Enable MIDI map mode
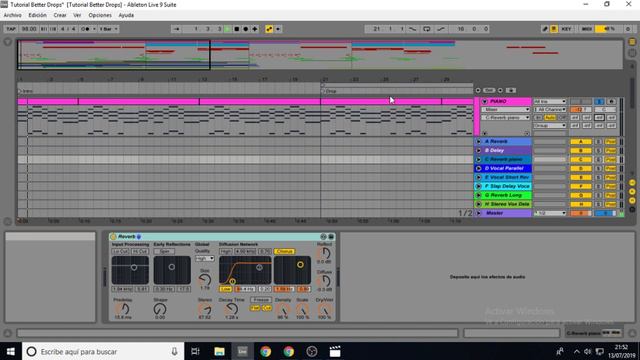 (587, 29)
